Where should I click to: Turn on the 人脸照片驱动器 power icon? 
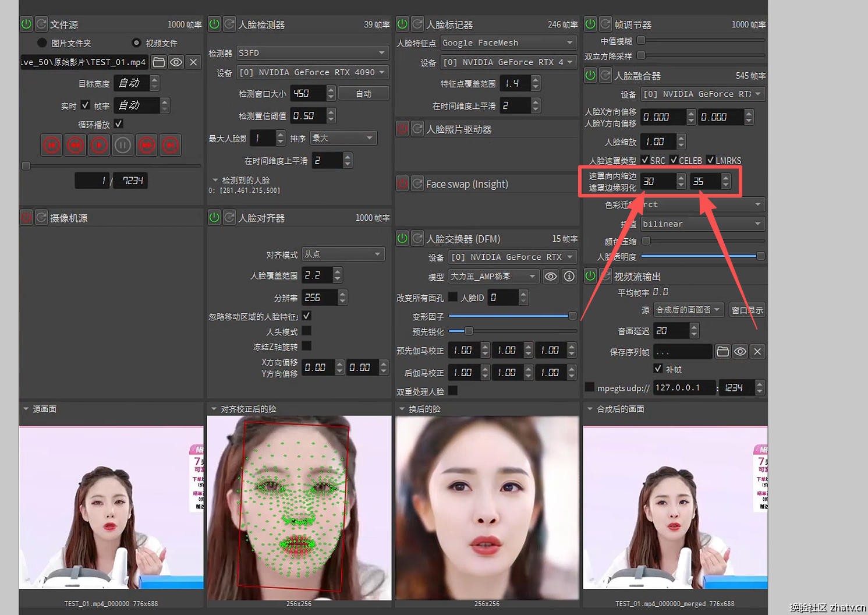click(402, 129)
